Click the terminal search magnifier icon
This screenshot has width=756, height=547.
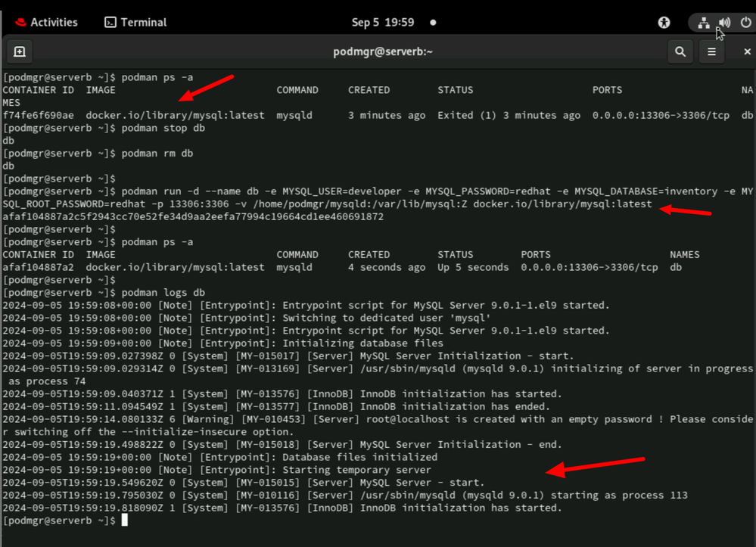(680, 51)
